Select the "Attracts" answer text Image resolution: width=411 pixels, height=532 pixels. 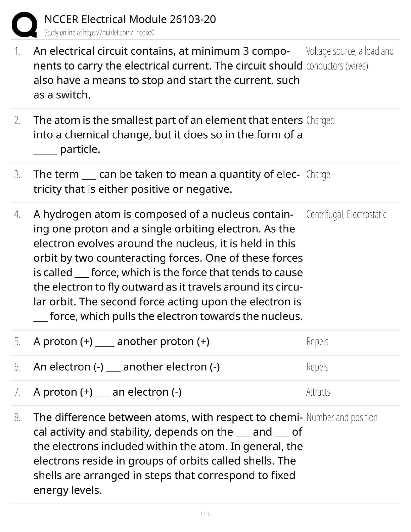(318, 392)
